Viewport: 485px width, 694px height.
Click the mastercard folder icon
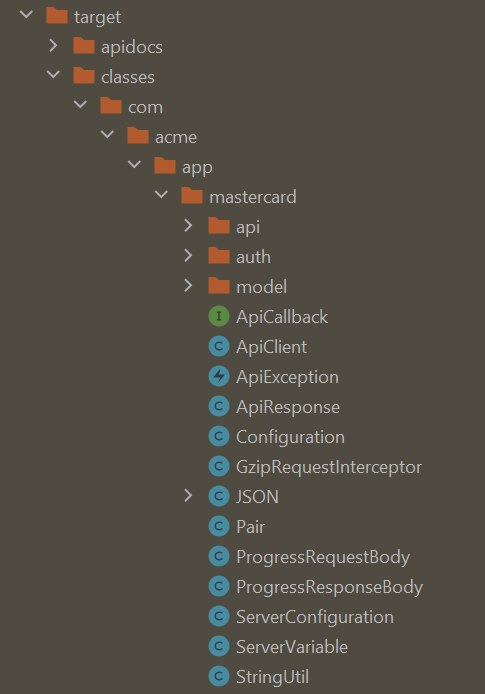pyautogui.click(x=192, y=196)
